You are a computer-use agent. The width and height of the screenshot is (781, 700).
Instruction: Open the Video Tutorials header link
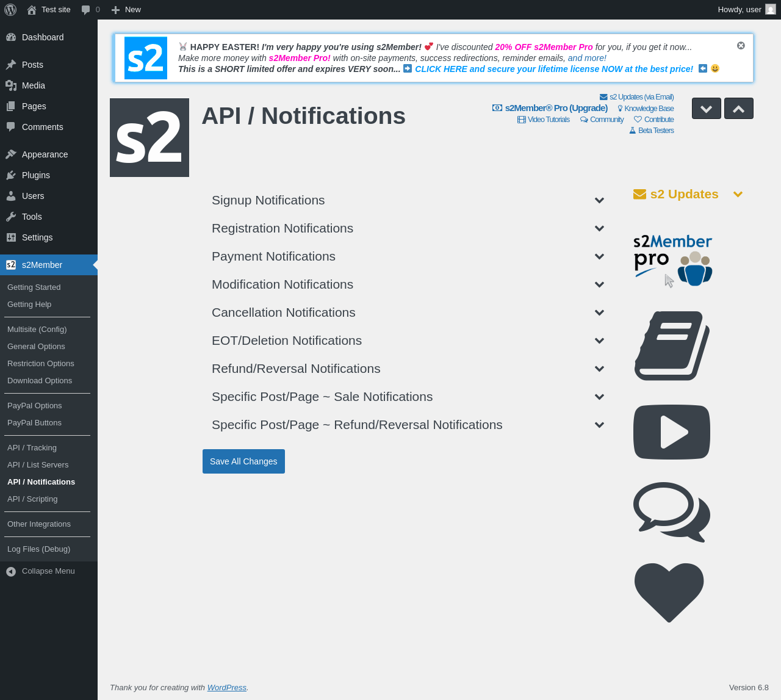544,120
